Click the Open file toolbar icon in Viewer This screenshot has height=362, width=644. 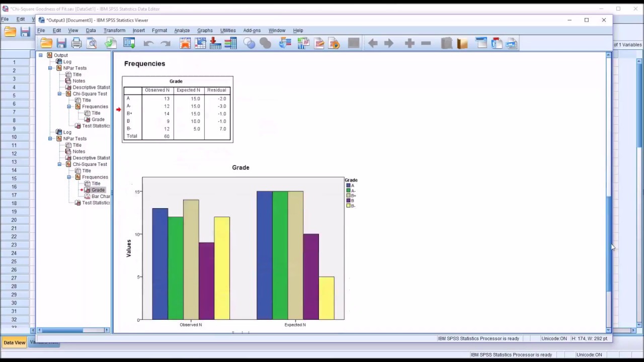[46, 43]
